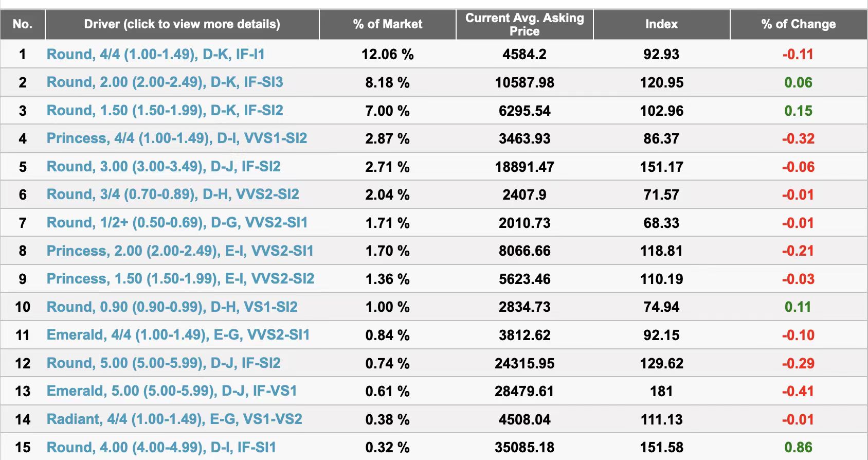Click the Driver column header
This screenshot has height=460, width=868.
[182, 24]
